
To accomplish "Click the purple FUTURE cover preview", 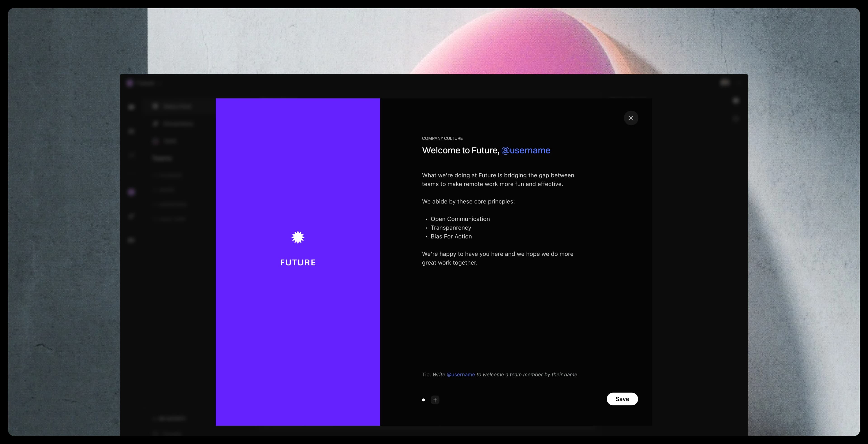I will 297,320.
